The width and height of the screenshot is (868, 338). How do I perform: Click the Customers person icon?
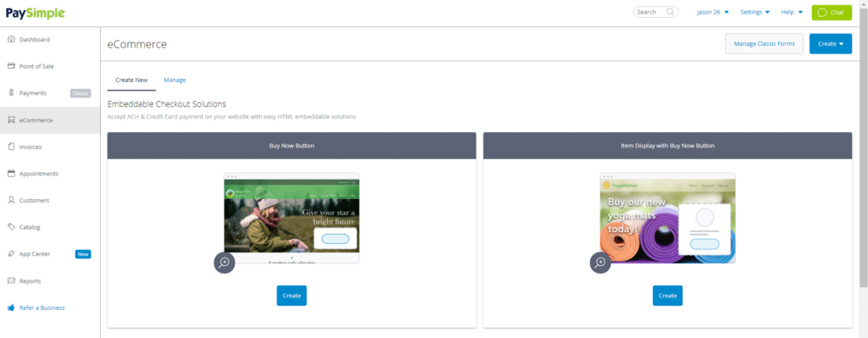tap(11, 200)
